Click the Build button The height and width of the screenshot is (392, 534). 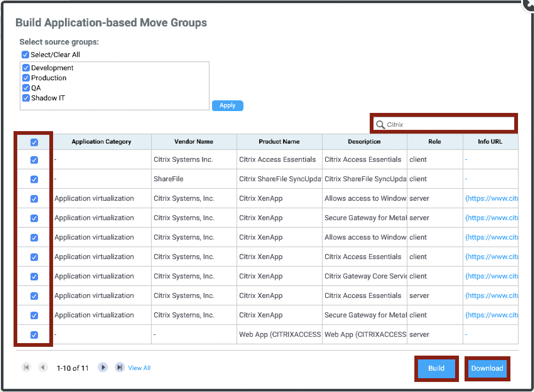click(436, 368)
